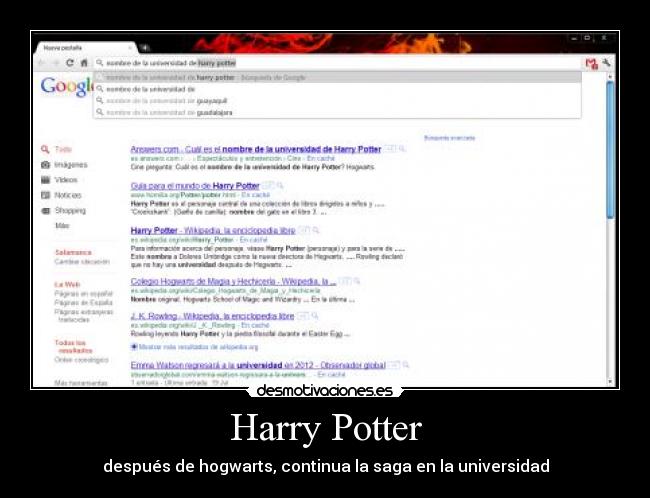This screenshot has height=498, width=650.
Task: Open Búsqueda avanzada link
Action: pyautogui.click(x=449, y=138)
